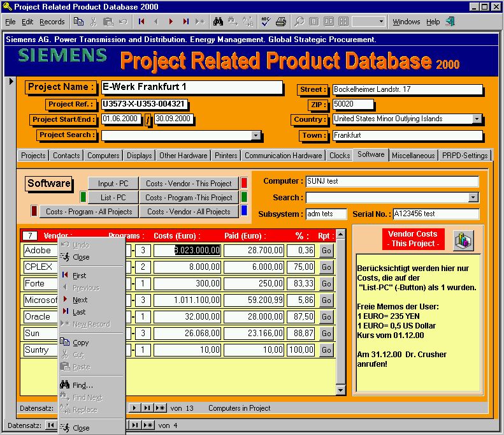
Task: Click the Paste clipboard toolbar icon
Action: pos(108,22)
